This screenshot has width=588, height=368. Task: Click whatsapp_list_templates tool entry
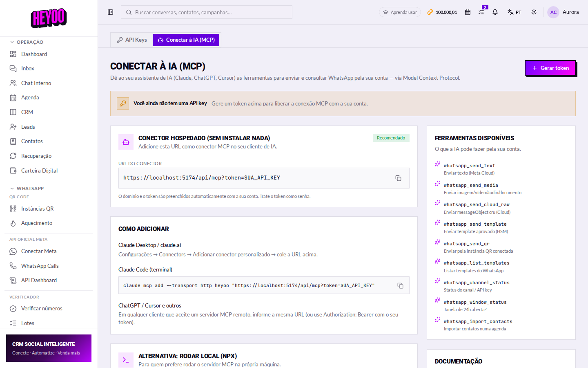click(x=501, y=267)
